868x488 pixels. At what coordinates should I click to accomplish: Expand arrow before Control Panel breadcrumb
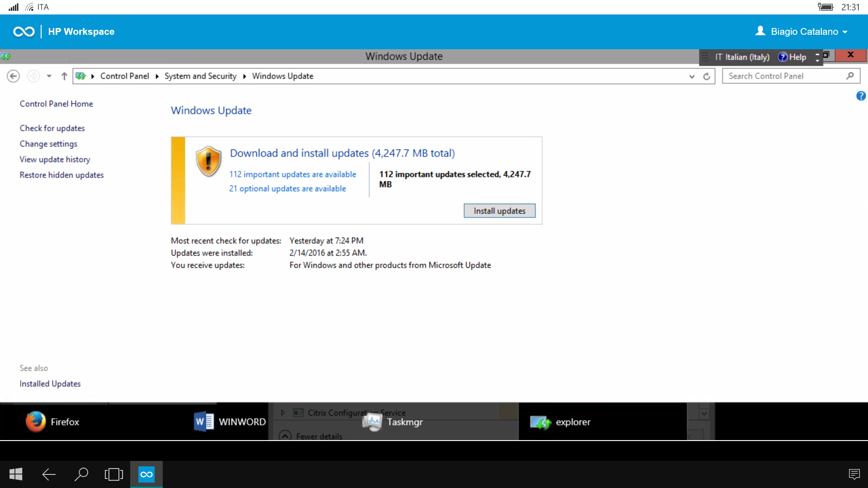point(93,76)
